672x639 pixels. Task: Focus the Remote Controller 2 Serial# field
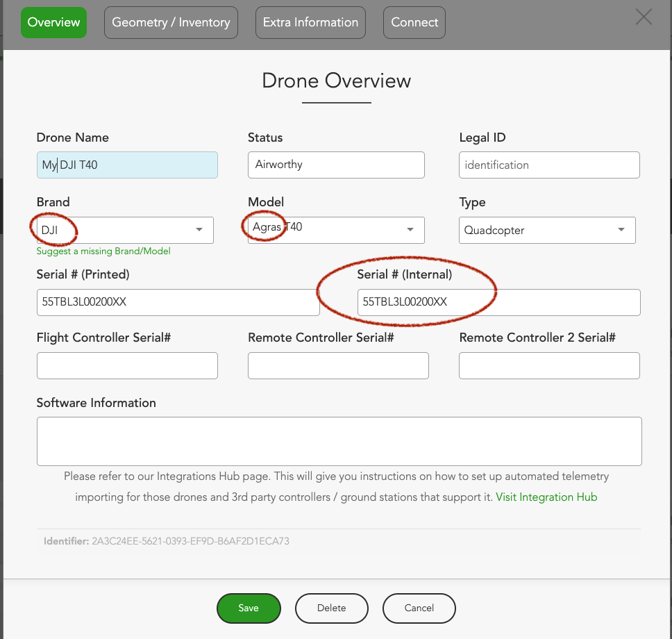tap(549, 366)
